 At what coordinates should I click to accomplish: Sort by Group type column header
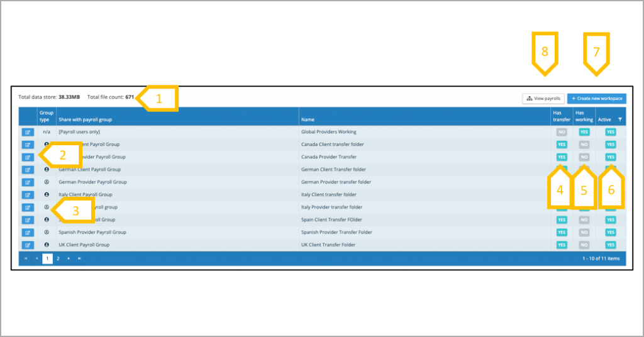point(47,116)
